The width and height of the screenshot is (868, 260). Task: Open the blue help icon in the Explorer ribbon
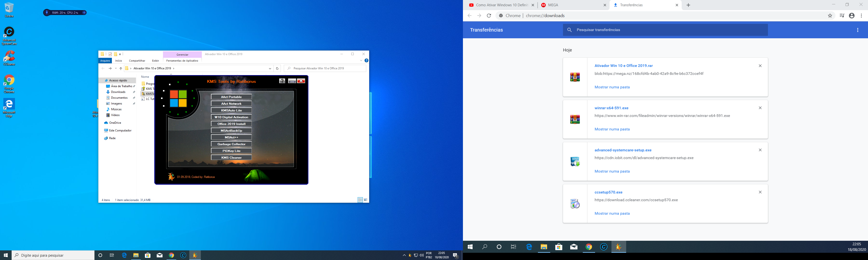click(x=366, y=60)
